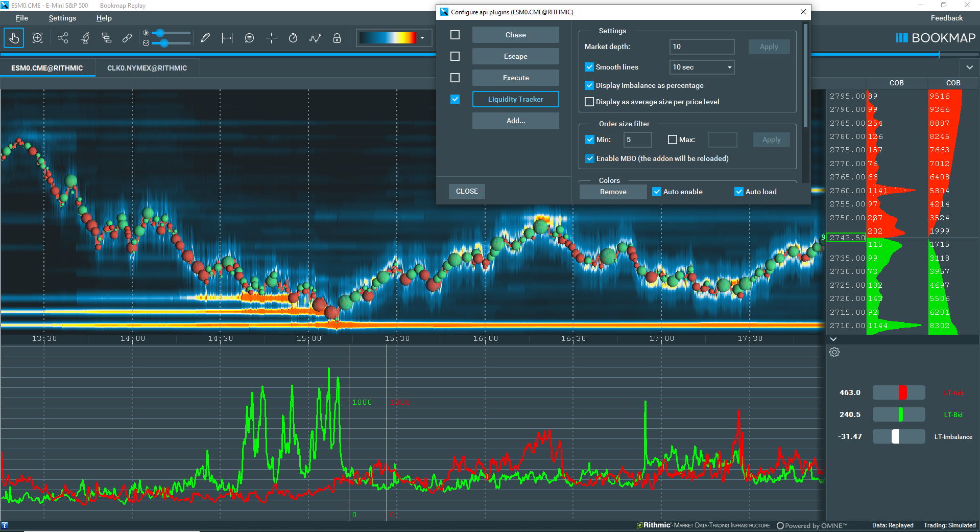The width and height of the screenshot is (980, 532).
Task: Click the padlock lock icon
Action: click(337, 38)
